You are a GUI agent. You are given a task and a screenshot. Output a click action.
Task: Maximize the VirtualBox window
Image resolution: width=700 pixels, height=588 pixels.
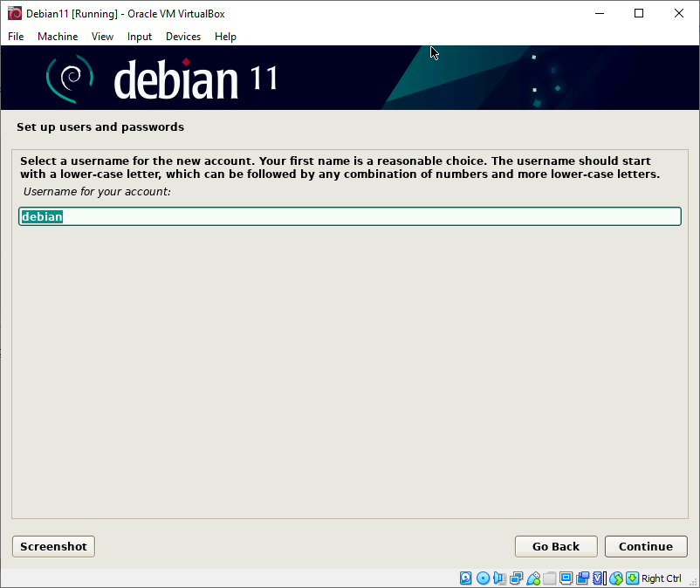pos(639,13)
